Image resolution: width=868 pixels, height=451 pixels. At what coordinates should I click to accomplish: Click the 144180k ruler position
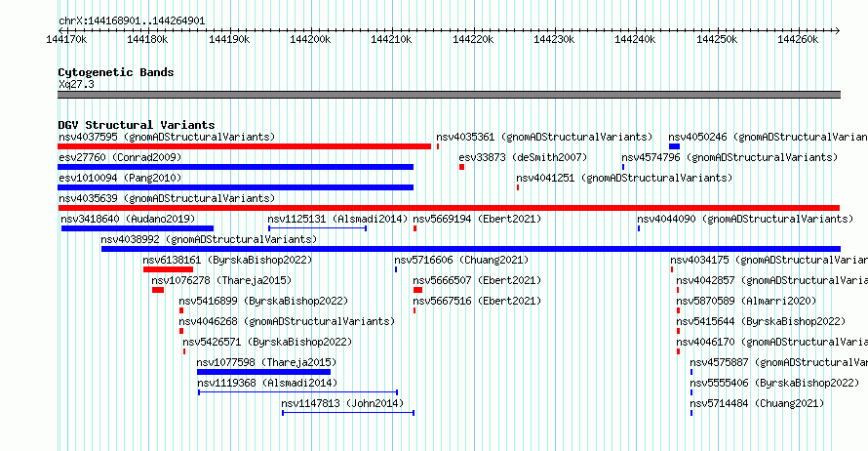147,39
